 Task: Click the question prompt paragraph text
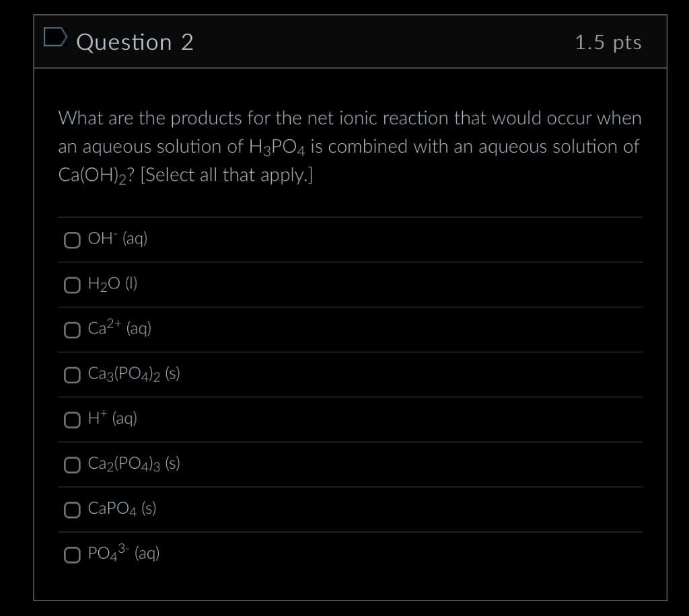point(350,147)
